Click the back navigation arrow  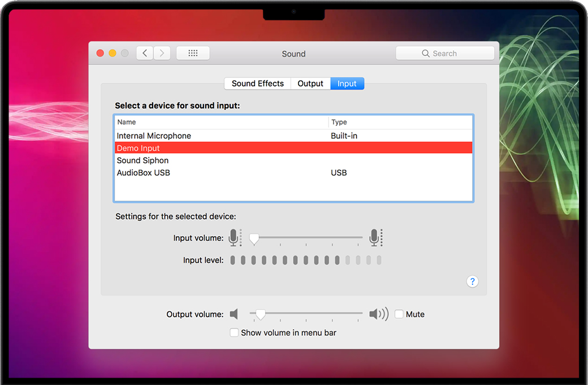click(145, 53)
